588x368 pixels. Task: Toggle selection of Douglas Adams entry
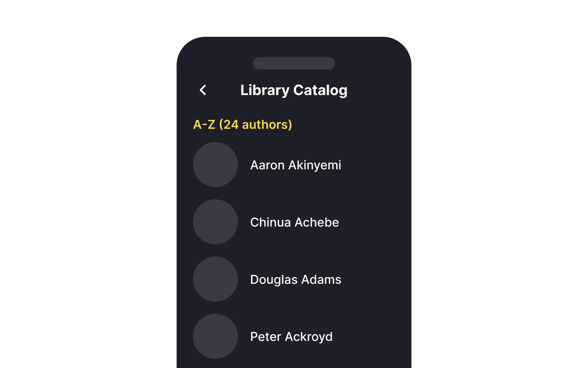295,279
